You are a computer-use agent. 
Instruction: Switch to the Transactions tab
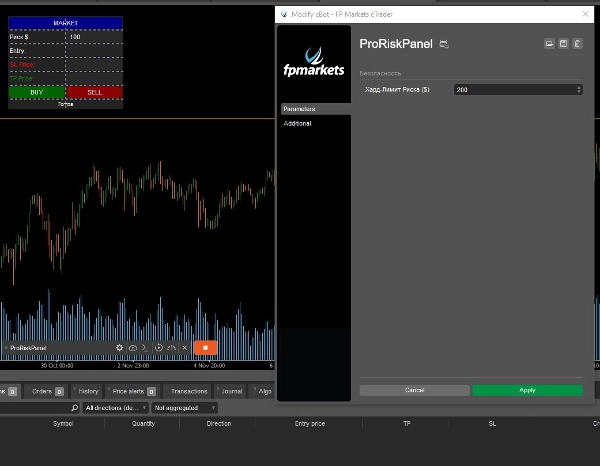pos(188,391)
